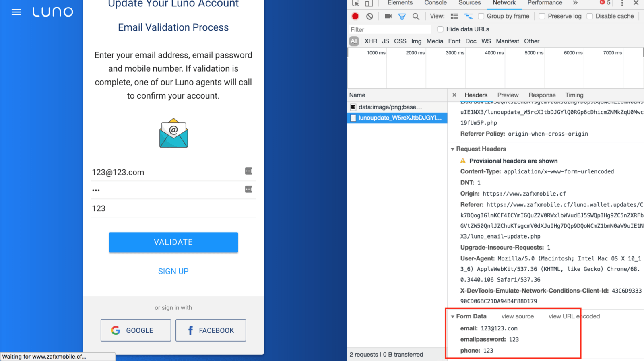The width and height of the screenshot is (644, 361).
Task: Enable Group by frame checkbox
Action: (481, 16)
